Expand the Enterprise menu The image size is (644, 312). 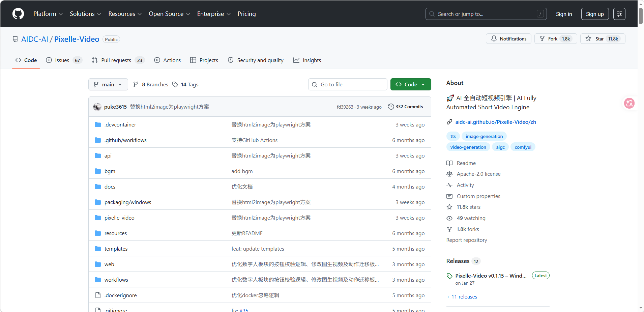(x=214, y=14)
